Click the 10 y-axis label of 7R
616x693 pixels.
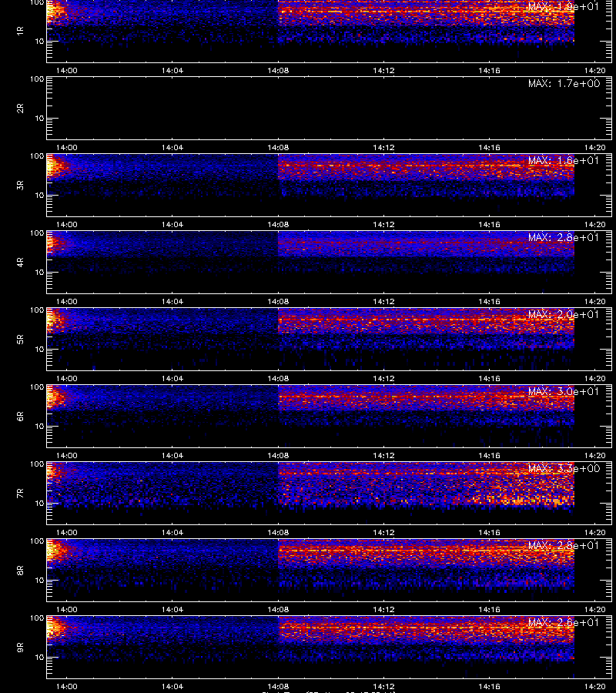(39, 504)
